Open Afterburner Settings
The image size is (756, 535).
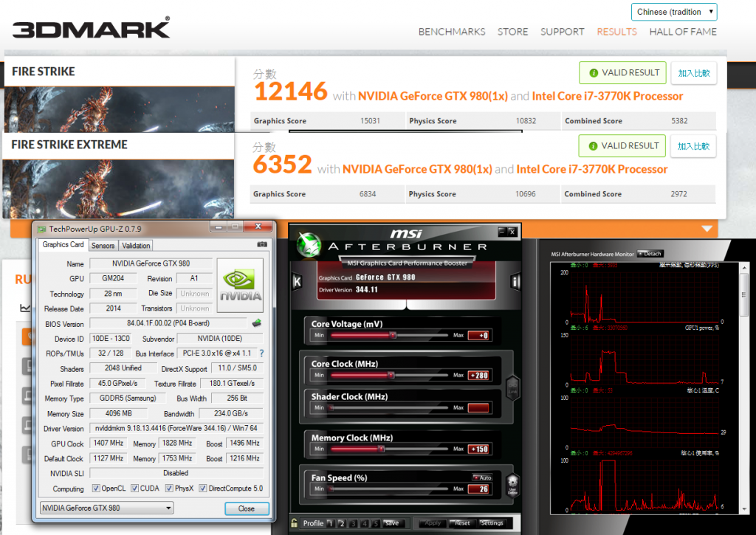pos(491,523)
